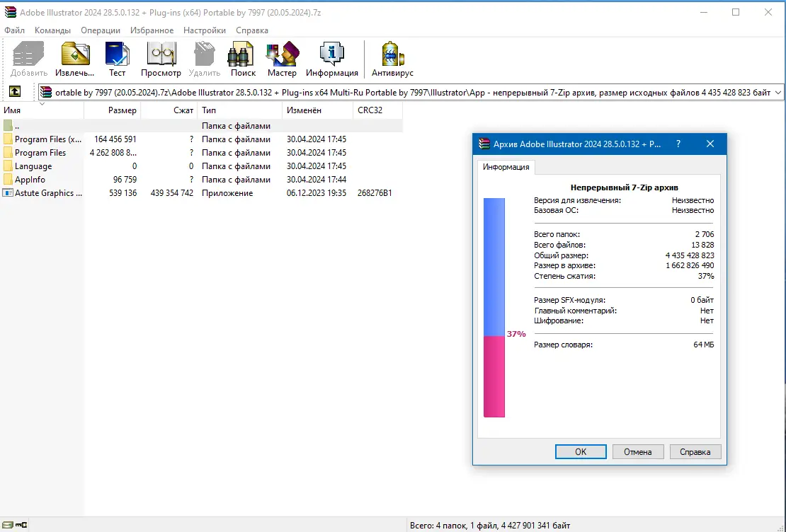Sort by the CRC32 column header
The width and height of the screenshot is (786, 532).
click(x=378, y=110)
